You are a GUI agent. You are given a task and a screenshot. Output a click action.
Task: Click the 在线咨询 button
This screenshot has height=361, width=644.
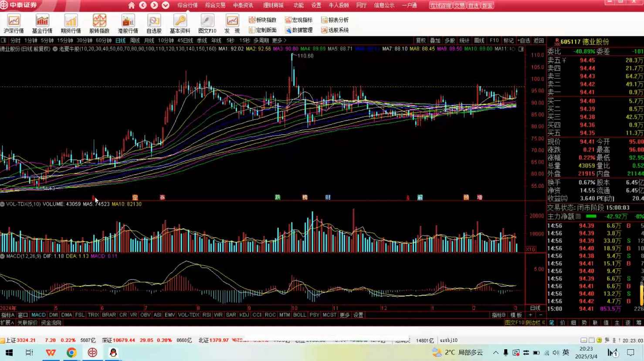coord(440,6)
